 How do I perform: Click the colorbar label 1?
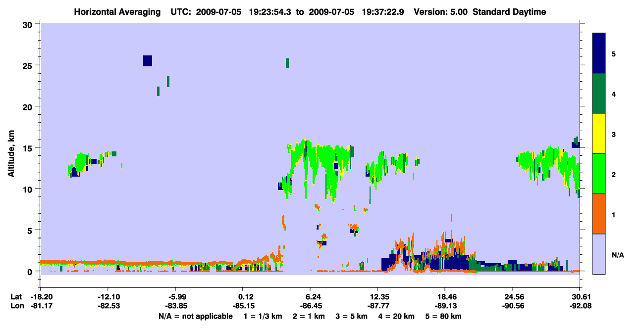613,215
